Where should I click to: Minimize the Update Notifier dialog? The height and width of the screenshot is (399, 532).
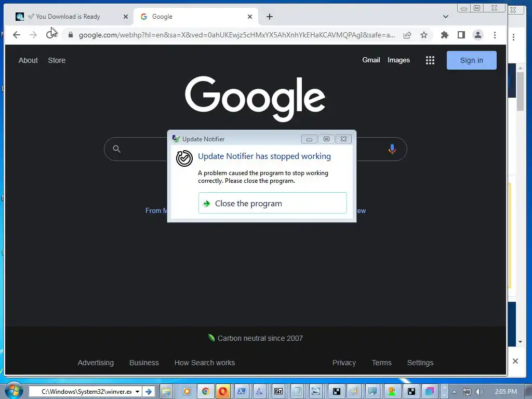[x=309, y=139]
